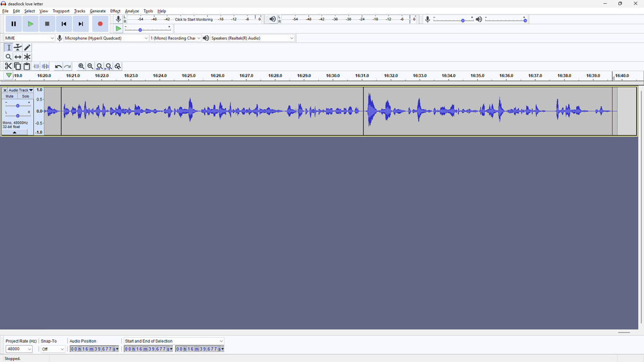Start recording with the red Record button
Screen dimensions: 644x362
pyautogui.click(x=100, y=24)
